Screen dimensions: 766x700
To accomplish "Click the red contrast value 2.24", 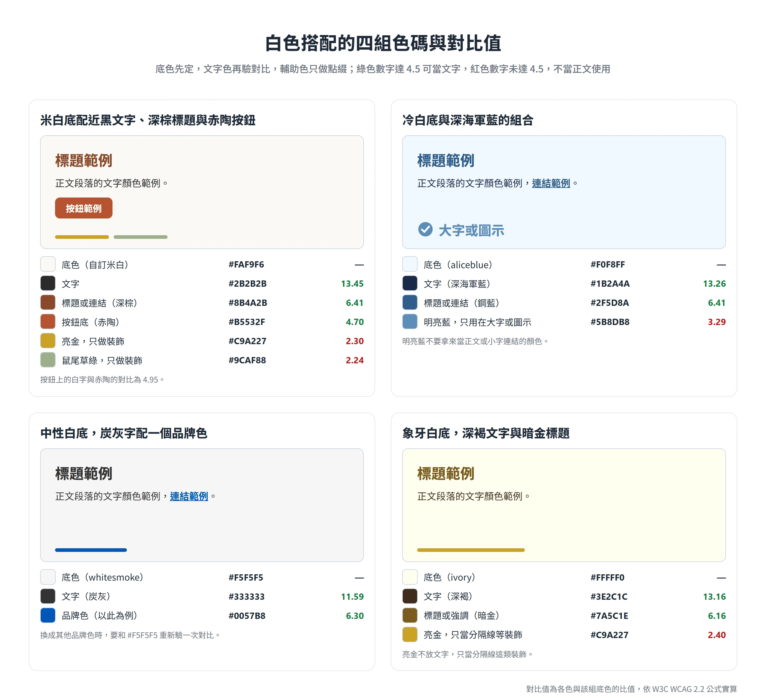I will click(x=355, y=360).
